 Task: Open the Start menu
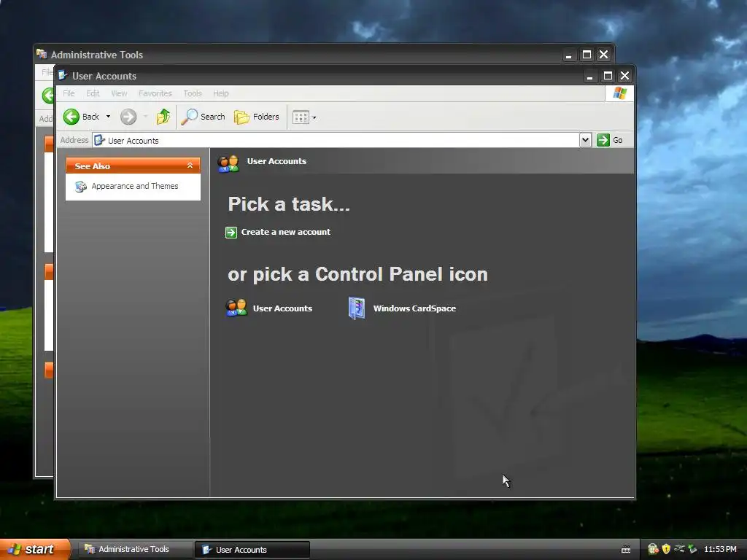coord(35,549)
